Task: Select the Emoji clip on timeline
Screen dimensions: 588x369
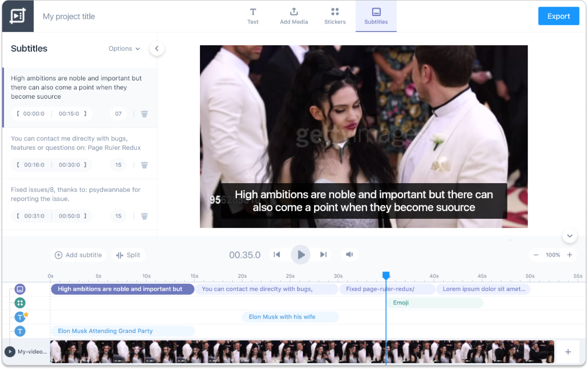Action: 435,303
